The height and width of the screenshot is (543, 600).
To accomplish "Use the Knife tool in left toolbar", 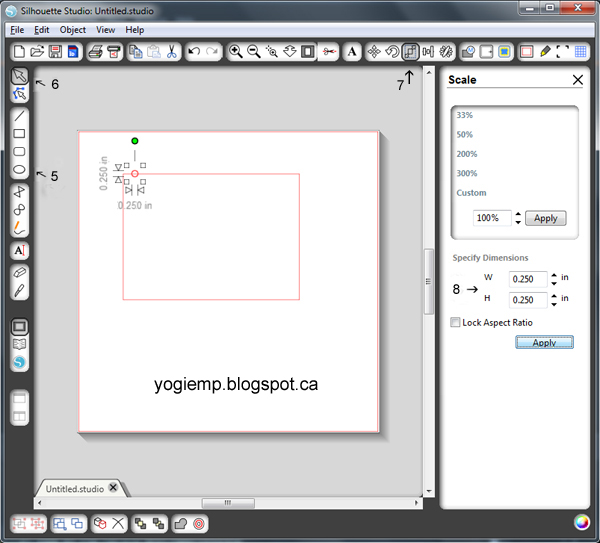I will tap(19, 290).
